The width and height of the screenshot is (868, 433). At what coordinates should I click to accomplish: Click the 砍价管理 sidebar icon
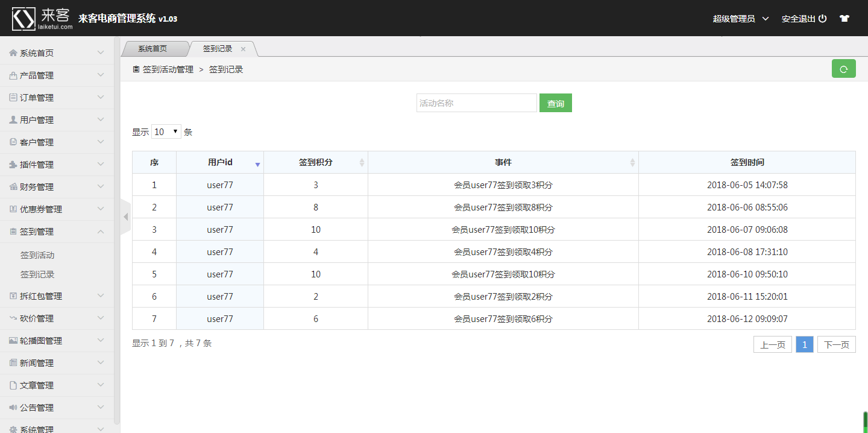(x=13, y=318)
